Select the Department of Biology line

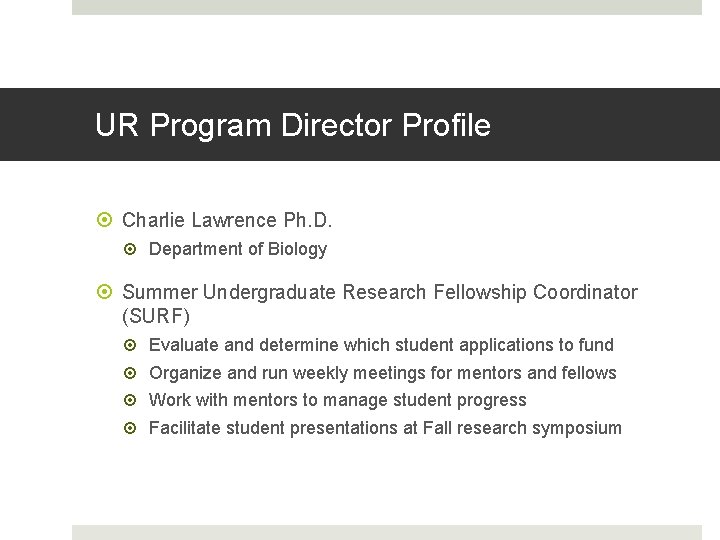click(237, 249)
